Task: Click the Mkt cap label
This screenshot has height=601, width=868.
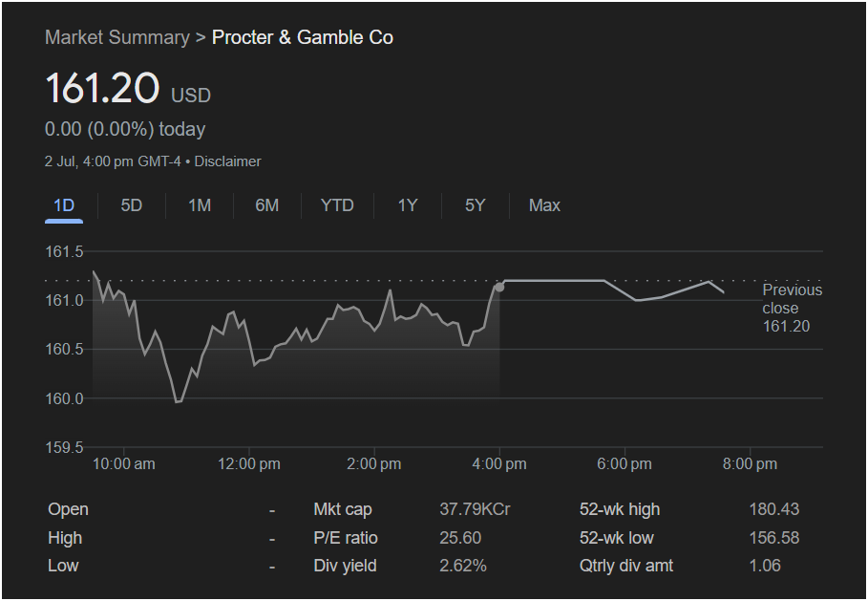Action: pos(343,509)
